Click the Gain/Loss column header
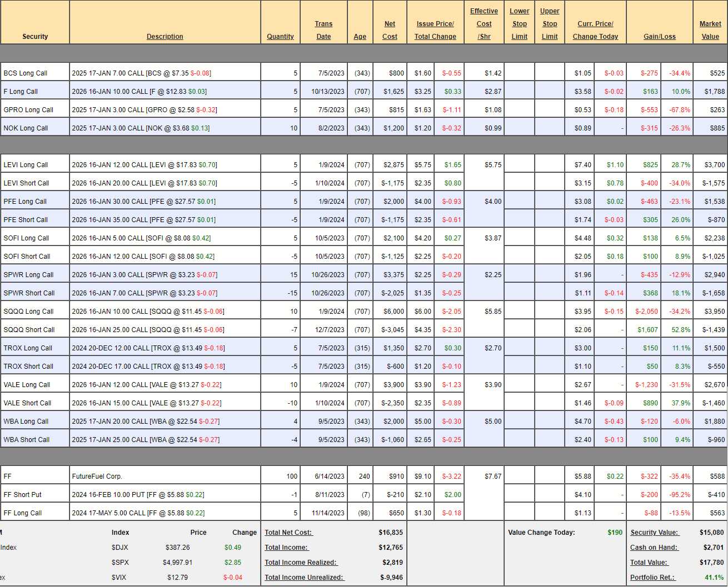 pyautogui.click(x=660, y=37)
